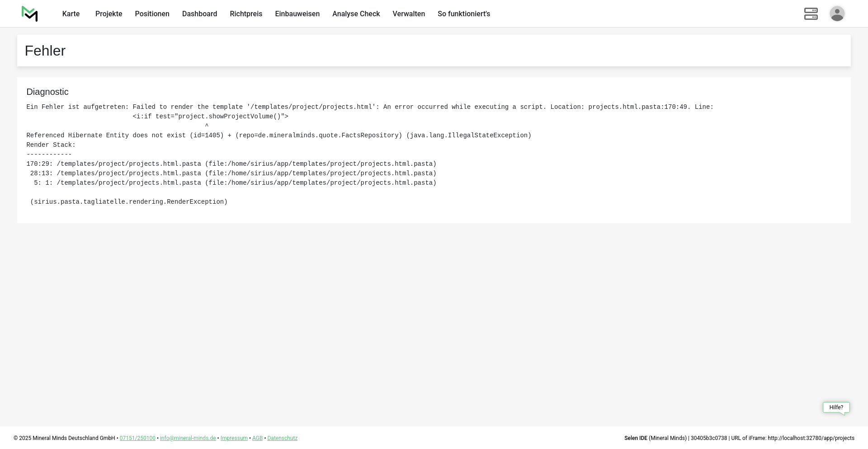
Task: Open the AGB footer link
Action: [x=257, y=438]
